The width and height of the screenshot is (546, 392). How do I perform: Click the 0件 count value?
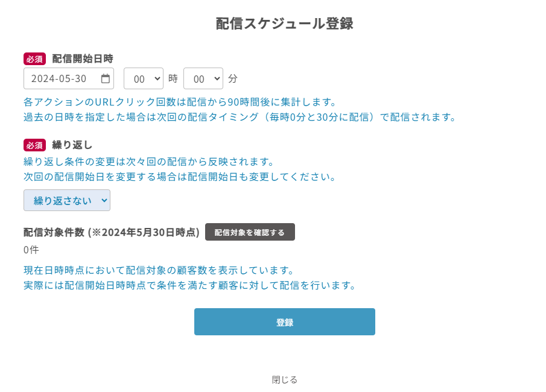(x=31, y=250)
